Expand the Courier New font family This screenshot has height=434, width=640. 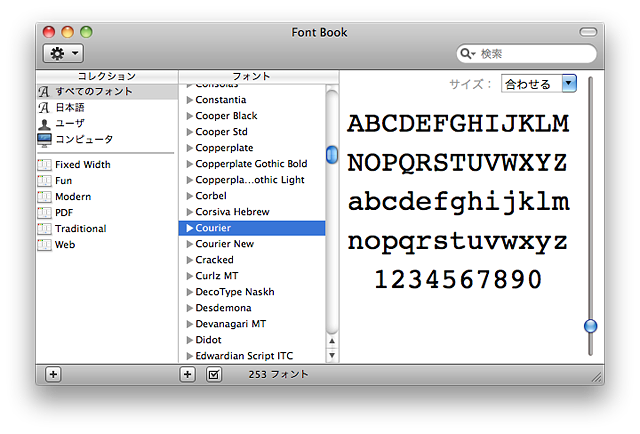point(189,244)
